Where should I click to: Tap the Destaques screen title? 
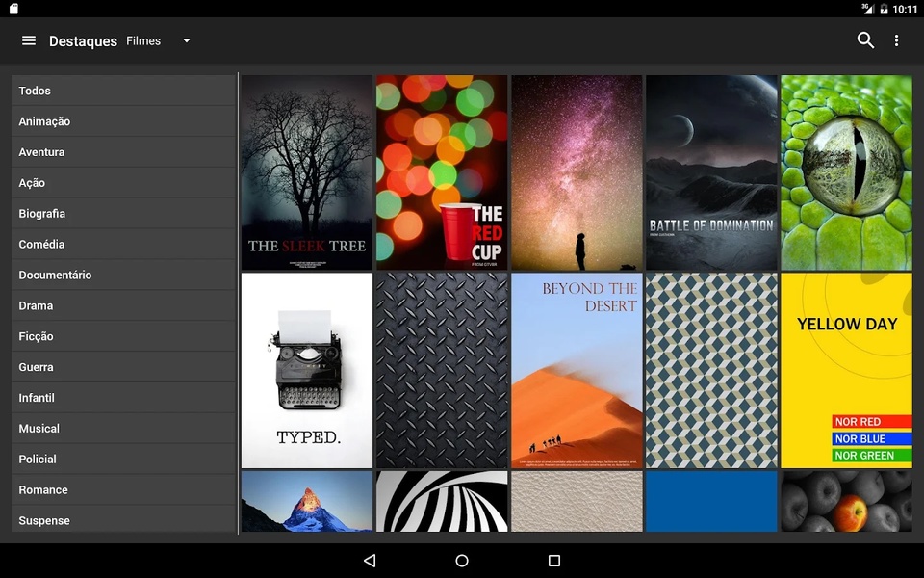83,41
